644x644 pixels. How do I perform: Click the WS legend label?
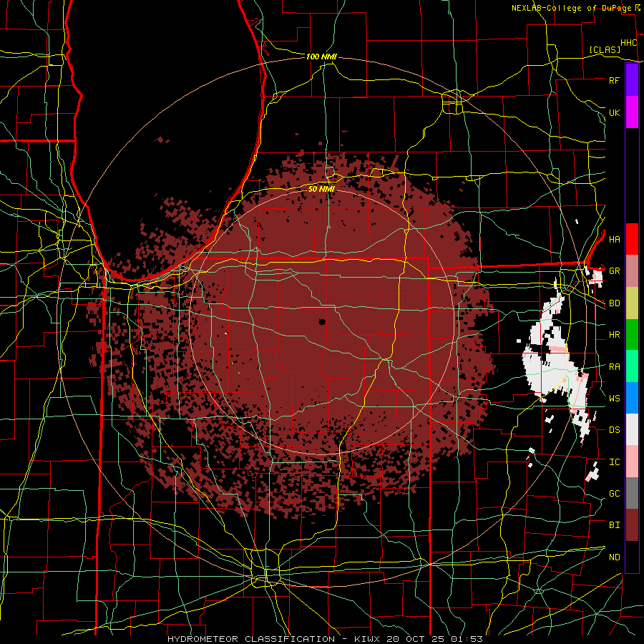tap(614, 399)
